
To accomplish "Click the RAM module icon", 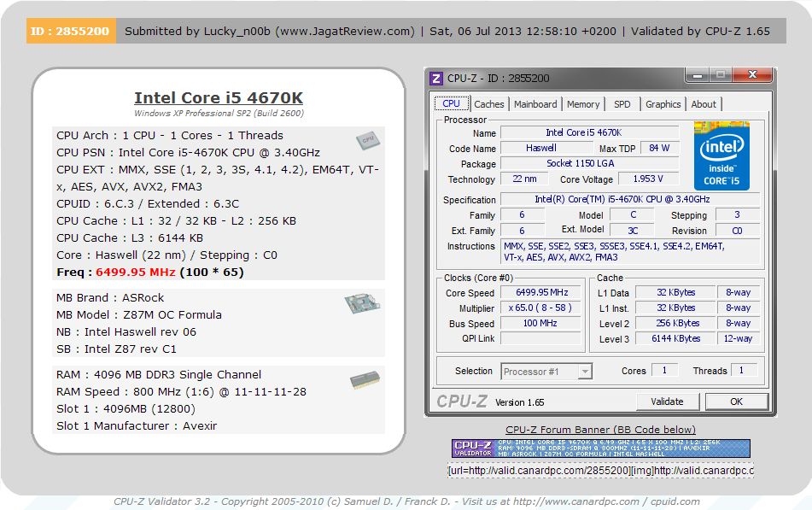I will (x=365, y=381).
